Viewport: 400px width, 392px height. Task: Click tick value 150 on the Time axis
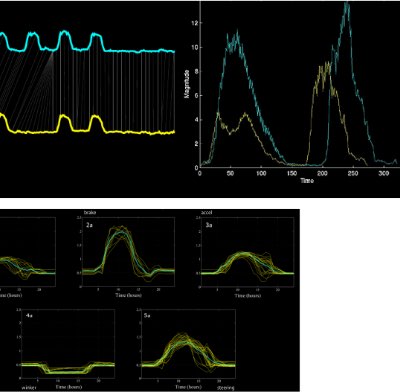coord(292,174)
